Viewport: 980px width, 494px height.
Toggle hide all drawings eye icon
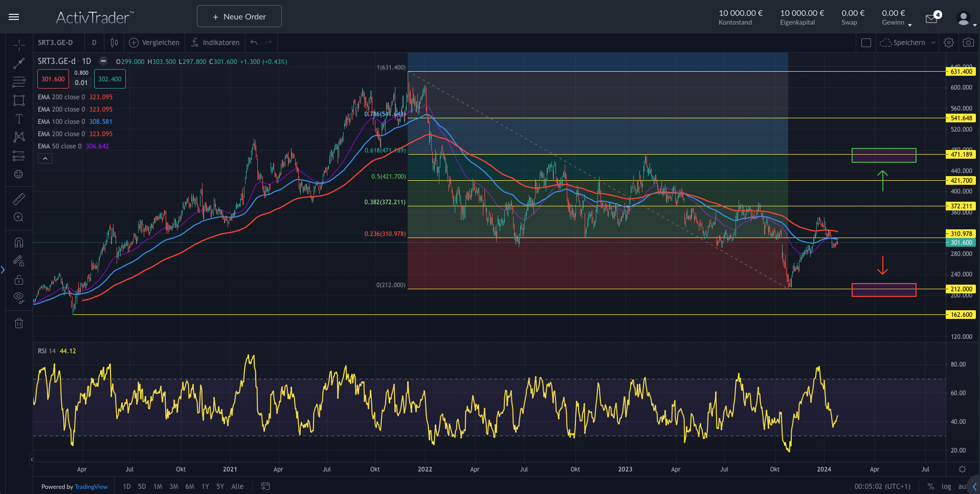(19, 297)
